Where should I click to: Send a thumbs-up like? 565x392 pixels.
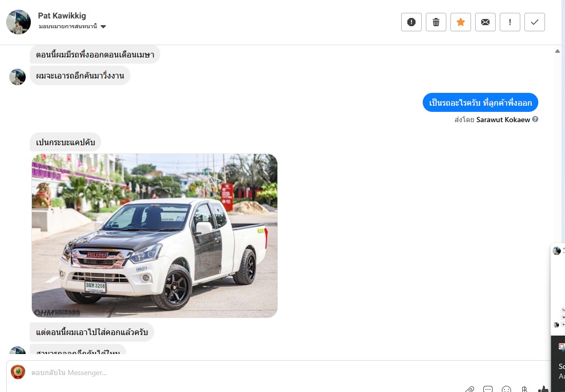pyautogui.click(x=543, y=389)
